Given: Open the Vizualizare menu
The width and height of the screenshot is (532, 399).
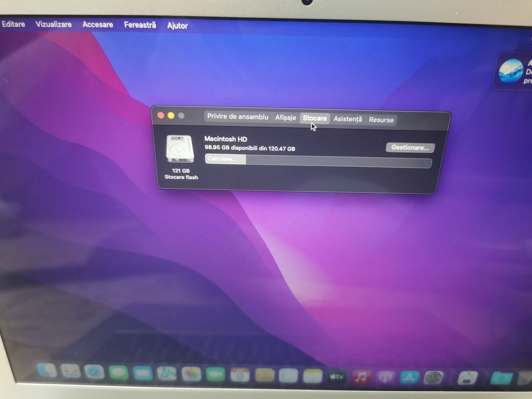Looking at the screenshot, I should pos(53,25).
